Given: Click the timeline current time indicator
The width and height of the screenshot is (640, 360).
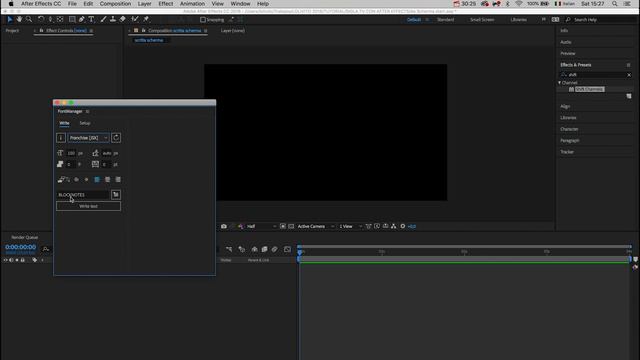Looking at the screenshot, I should click(x=300, y=252).
